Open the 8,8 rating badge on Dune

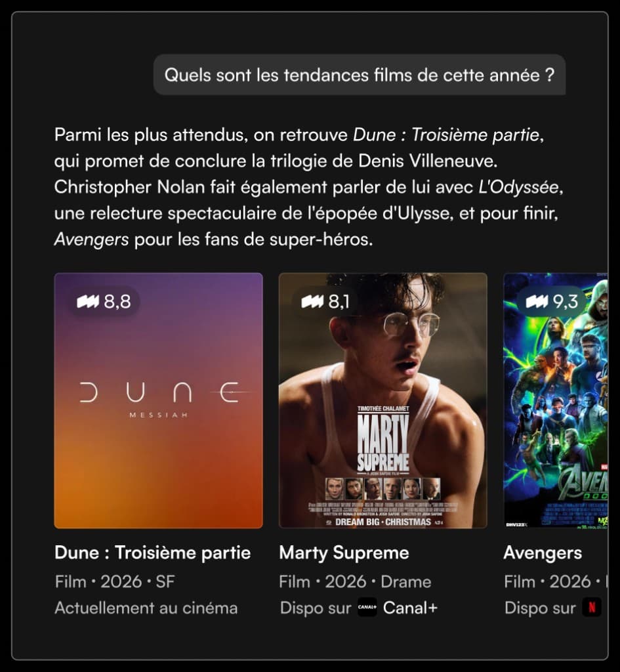pyautogui.click(x=104, y=301)
